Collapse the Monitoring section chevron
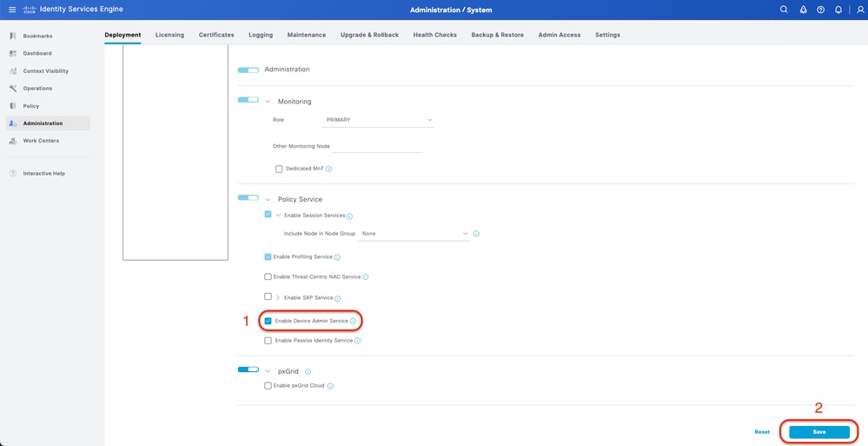Screen dimensions: 868x446 (x=268, y=102)
